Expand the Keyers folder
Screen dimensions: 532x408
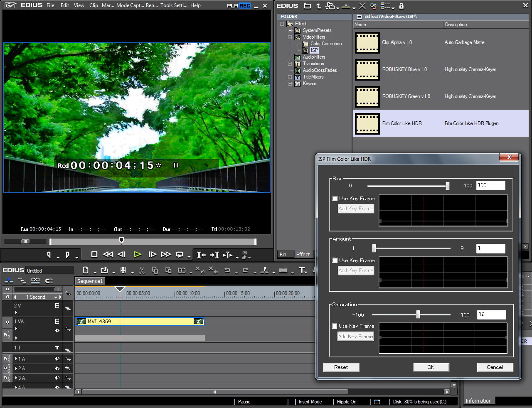290,84
